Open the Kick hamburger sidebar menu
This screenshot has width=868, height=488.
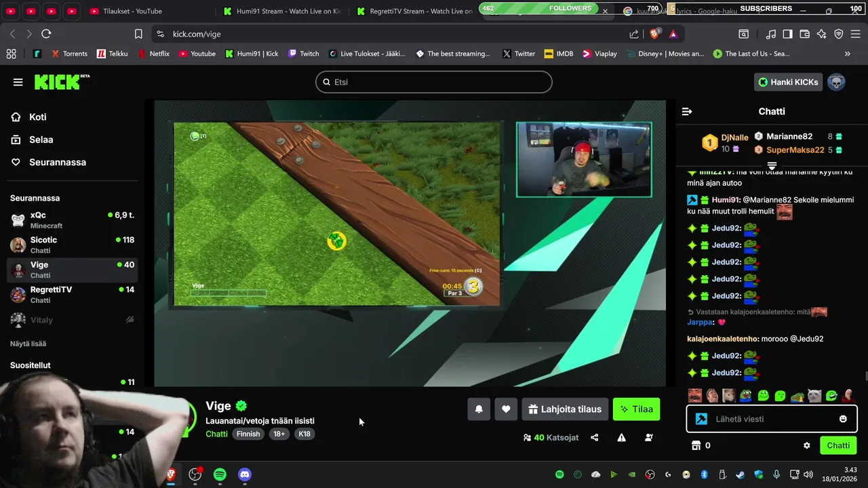(18, 82)
